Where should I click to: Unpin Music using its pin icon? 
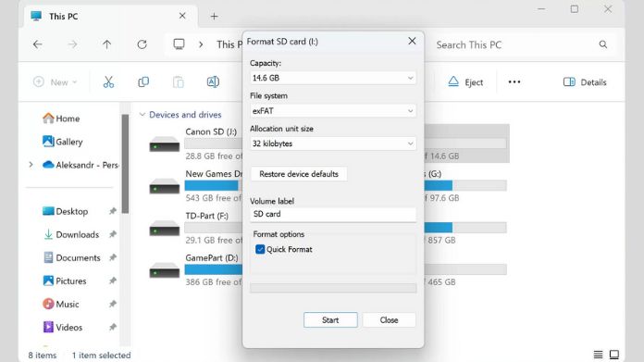113,304
